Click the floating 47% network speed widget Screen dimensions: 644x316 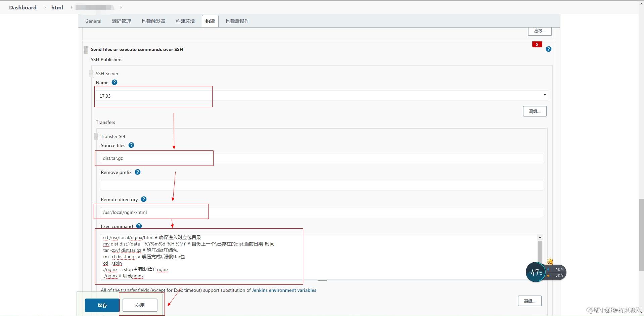(x=546, y=272)
